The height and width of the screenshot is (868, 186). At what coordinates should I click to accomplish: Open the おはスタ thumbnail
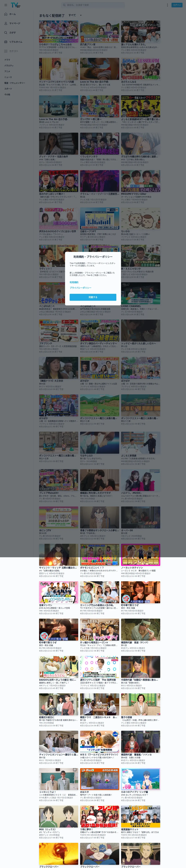tap(100, 779)
